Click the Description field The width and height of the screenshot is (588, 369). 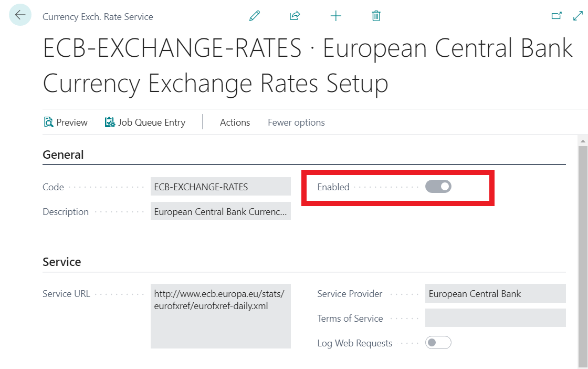(x=220, y=212)
